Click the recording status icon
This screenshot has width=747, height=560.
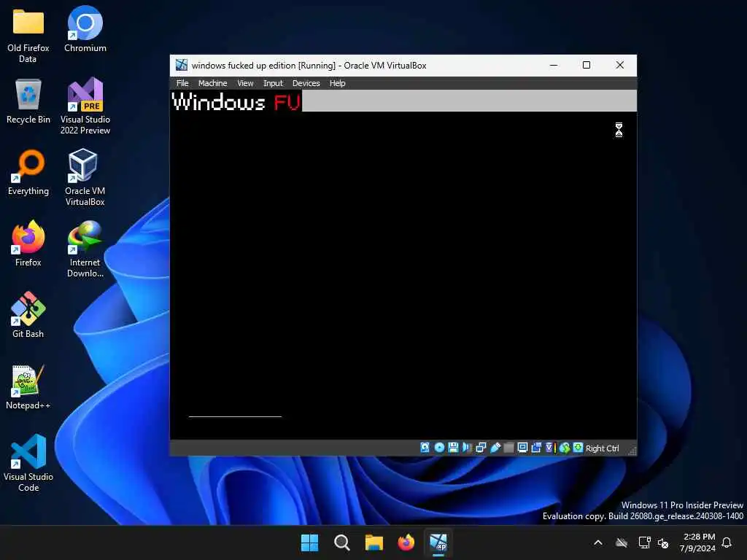[536, 448]
